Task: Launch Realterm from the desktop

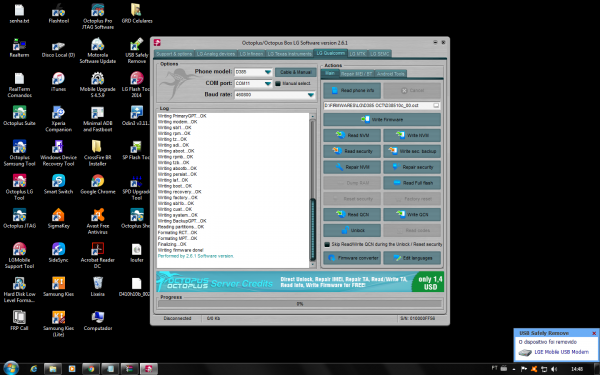Action: coord(19,47)
